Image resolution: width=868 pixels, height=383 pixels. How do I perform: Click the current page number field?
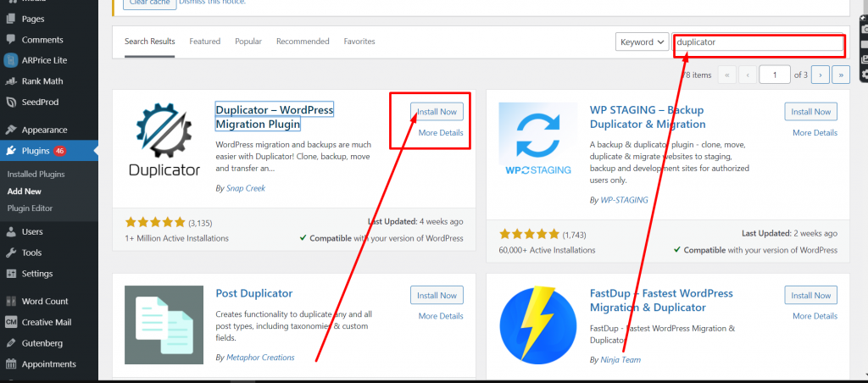[x=775, y=75]
